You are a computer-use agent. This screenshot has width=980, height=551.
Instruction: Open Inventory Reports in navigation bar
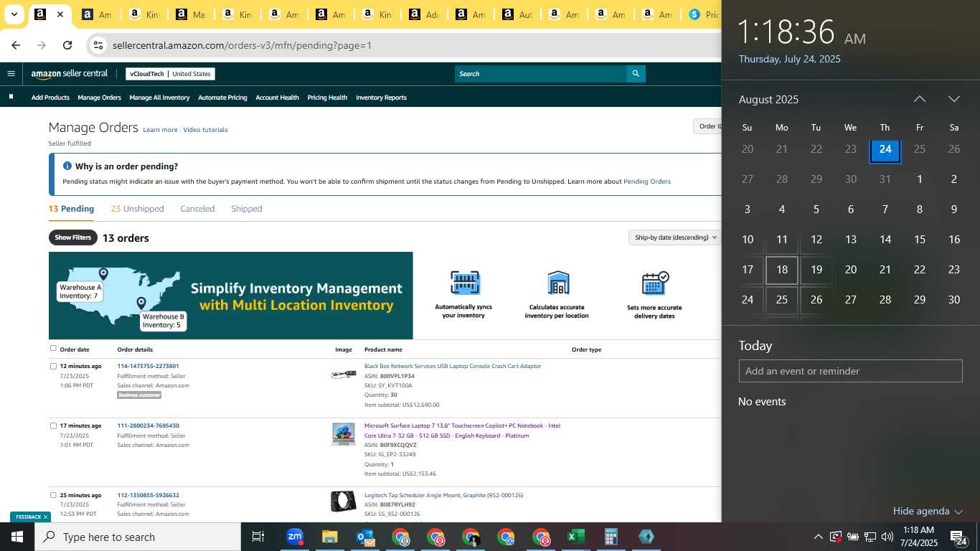[381, 98]
